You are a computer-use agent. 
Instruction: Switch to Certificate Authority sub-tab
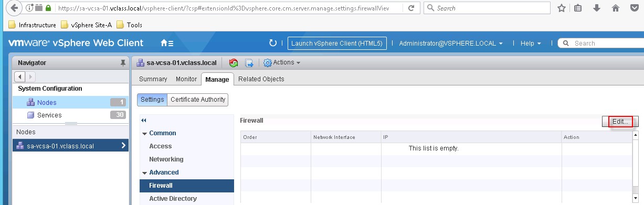pyautogui.click(x=198, y=99)
